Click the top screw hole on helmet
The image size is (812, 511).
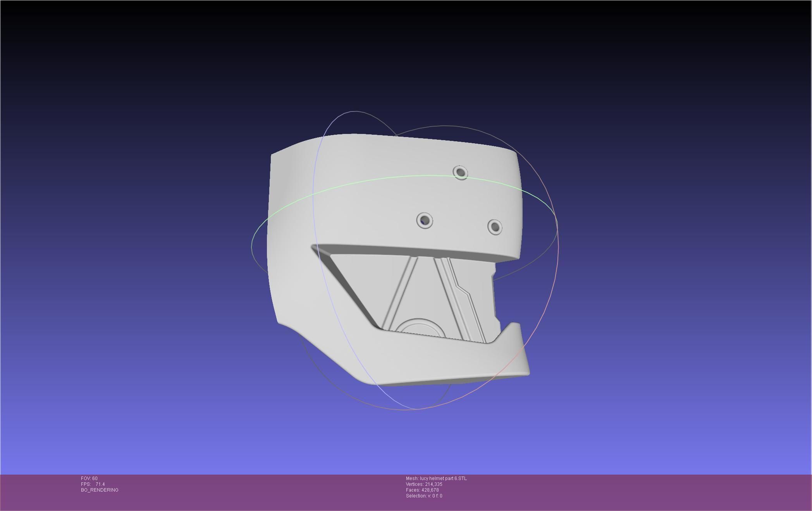pyautogui.click(x=460, y=172)
